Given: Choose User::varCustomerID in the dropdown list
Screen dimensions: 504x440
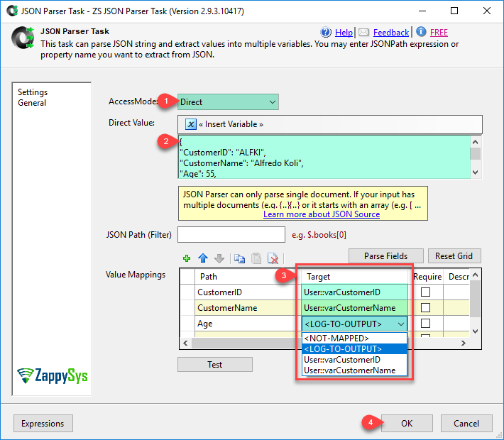Looking at the screenshot, I should click(354, 359).
